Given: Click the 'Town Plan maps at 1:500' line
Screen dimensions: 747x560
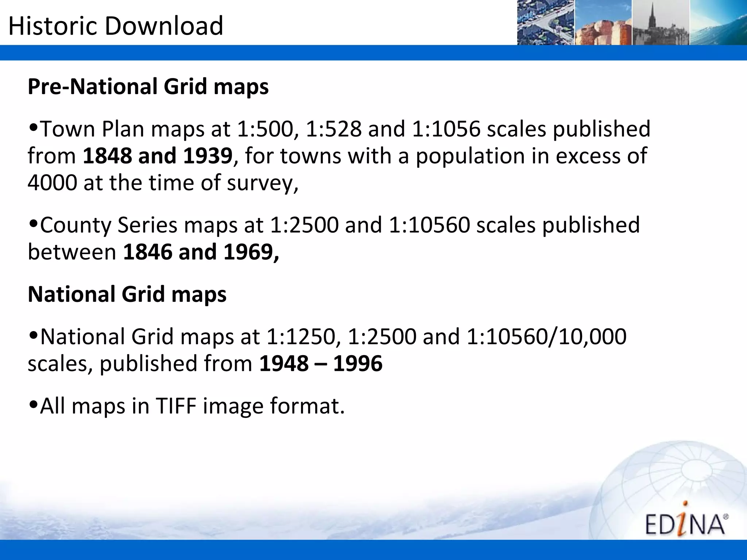Looking at the screenshot, I should click(x=339, y=129).
